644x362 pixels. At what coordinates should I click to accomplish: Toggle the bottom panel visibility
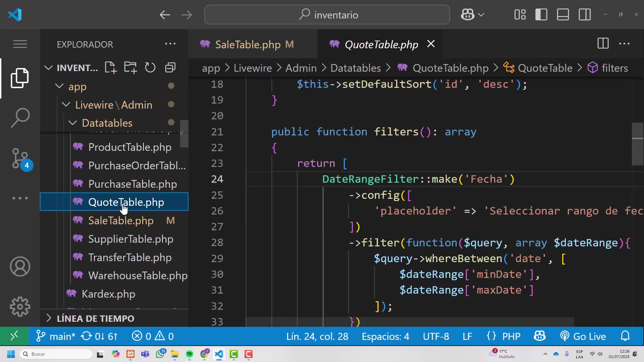[563, 15]
